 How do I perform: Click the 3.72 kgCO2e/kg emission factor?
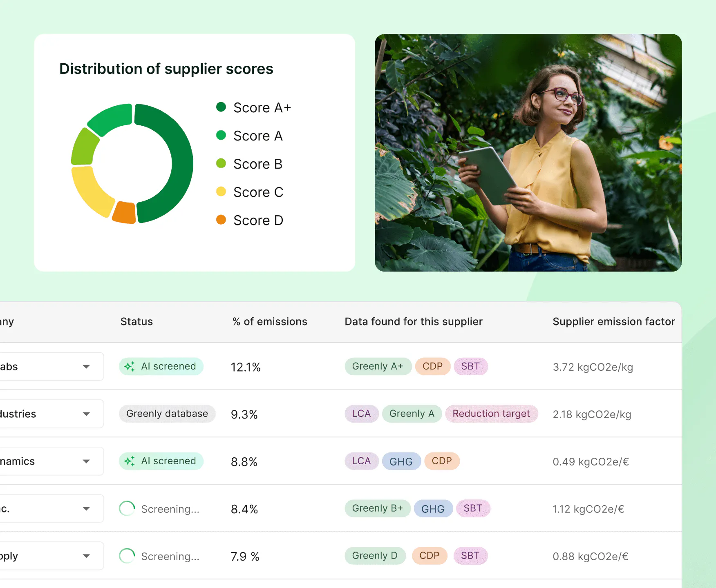(593, 367)
